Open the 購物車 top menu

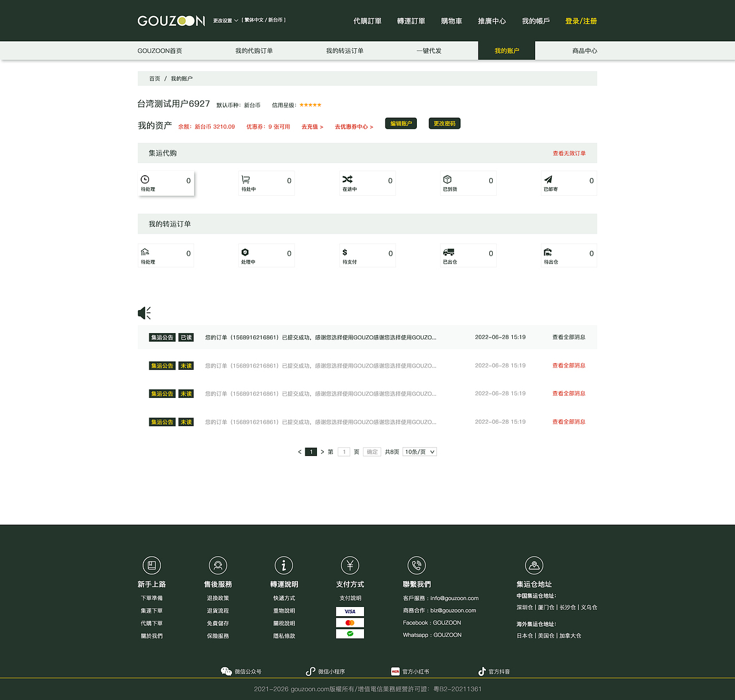tap(451, 21)
